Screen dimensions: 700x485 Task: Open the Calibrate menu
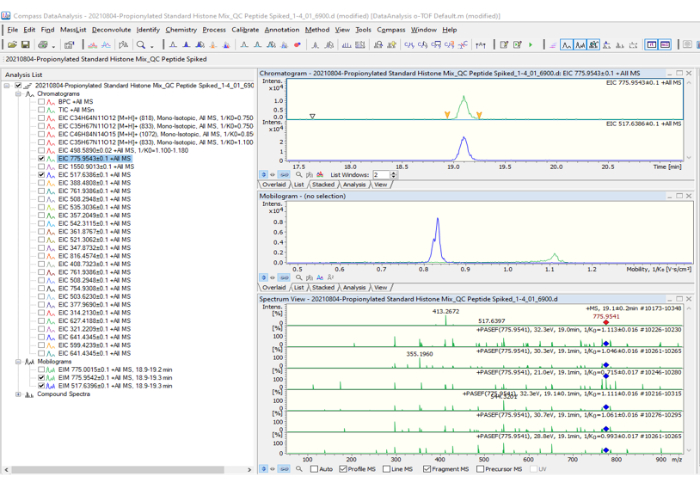coord(245,30)
